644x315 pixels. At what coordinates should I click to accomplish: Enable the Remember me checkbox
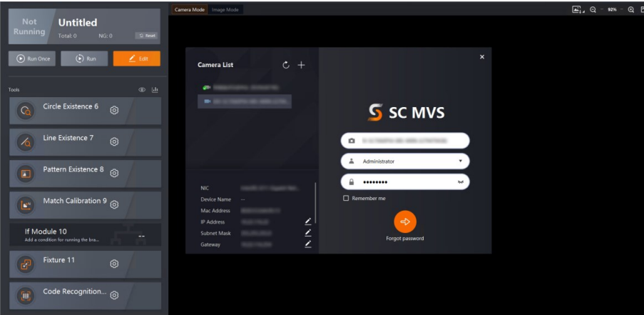click(346, 198)
